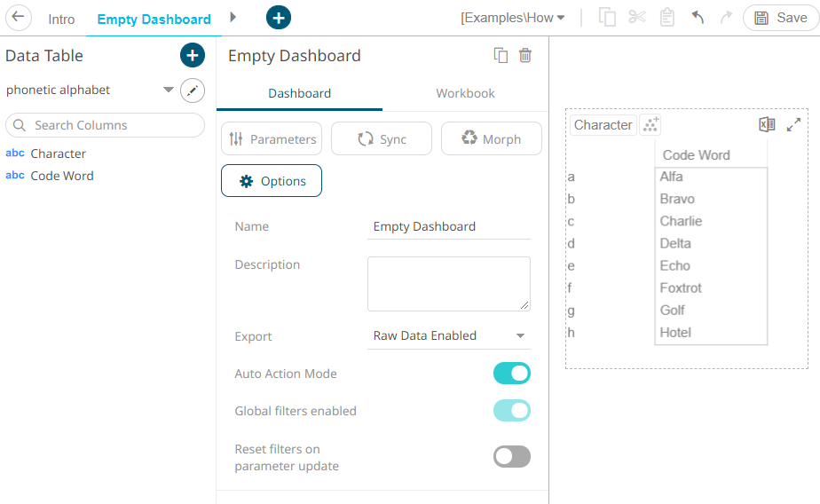Duplicate the Empty Dashboard

coord(501,55)
